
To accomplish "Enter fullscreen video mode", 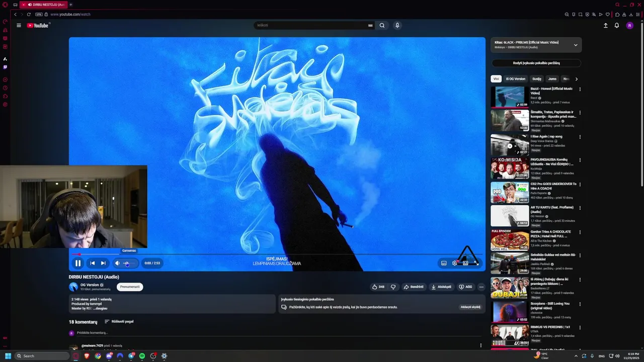I will tap(476, 263).
